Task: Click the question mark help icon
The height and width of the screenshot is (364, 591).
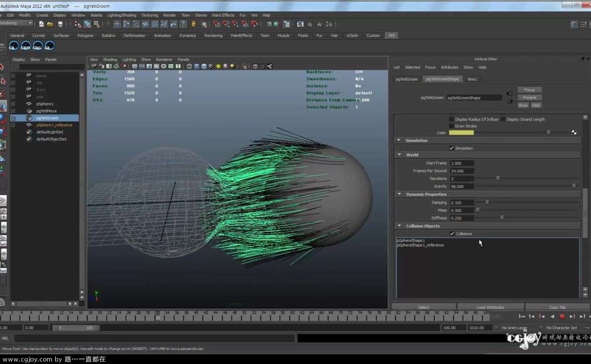Action: (183, 24)
